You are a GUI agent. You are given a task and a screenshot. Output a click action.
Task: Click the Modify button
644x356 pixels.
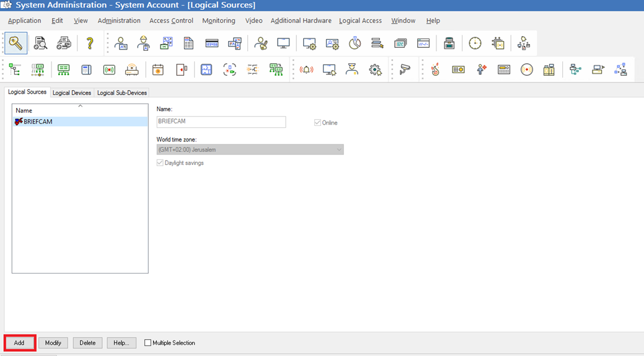(x=53, y=343)
